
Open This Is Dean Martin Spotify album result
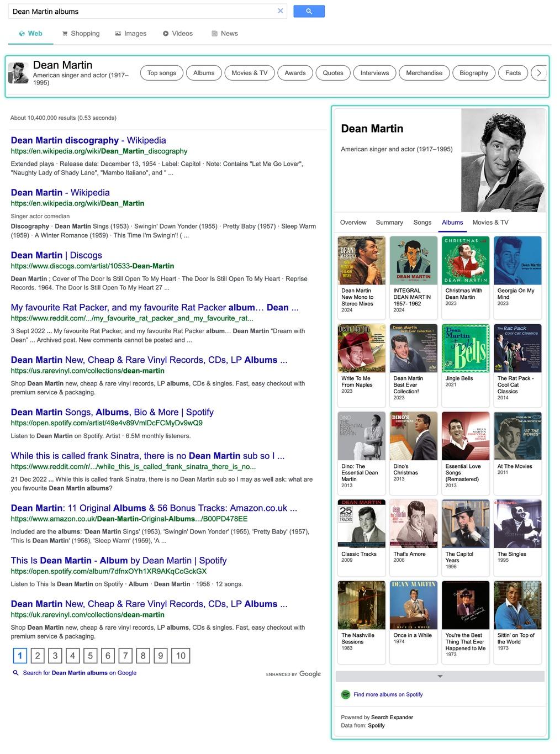(x=119, y=561)
